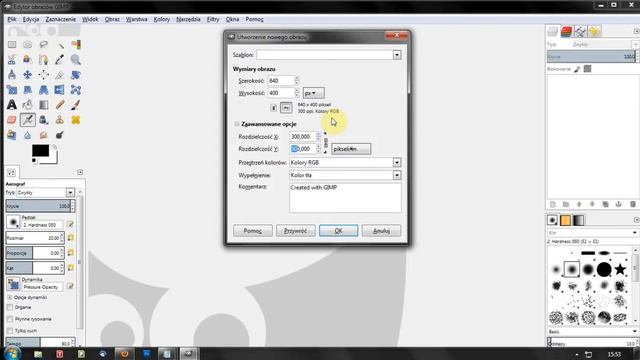Select the Zoom magnifier tool
This screenshot has height=360, width=640.
tap(76, 60)
